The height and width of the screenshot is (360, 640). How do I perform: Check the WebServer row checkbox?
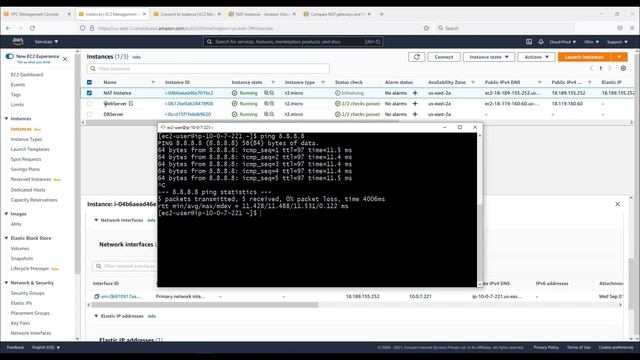pyautogui.click(x=89, y=104)
